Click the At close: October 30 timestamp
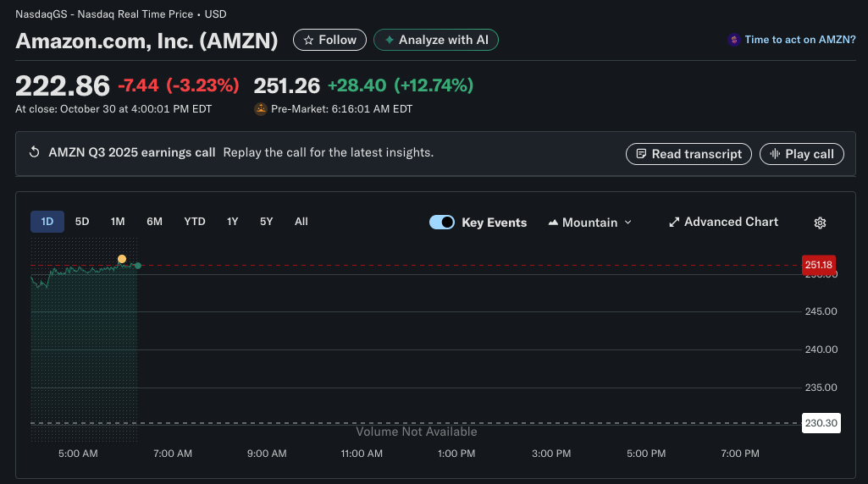Image resolution: width=868 pixels, height=484 pixels. pos(113,109)
